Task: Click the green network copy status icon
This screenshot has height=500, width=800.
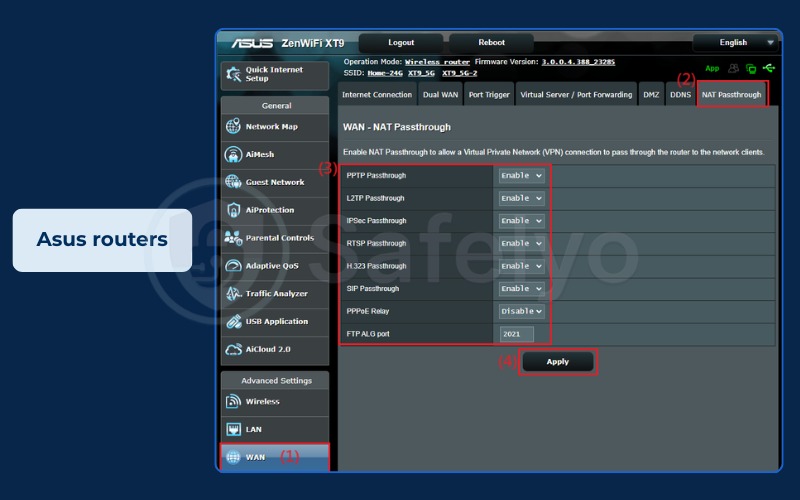Action: click(751, 68)
